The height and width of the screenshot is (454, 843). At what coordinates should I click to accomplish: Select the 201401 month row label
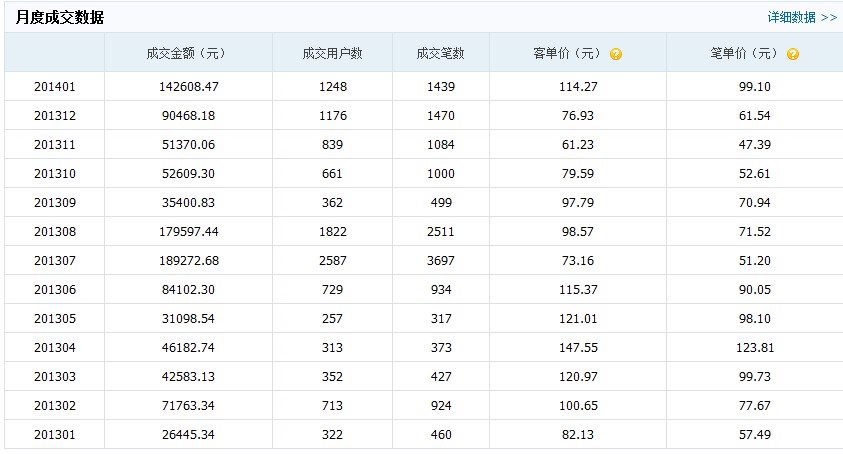tap(54, 87)
